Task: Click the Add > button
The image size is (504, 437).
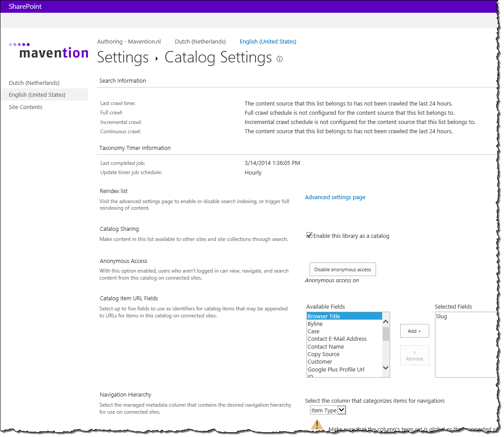Action: tap(414, 331)
